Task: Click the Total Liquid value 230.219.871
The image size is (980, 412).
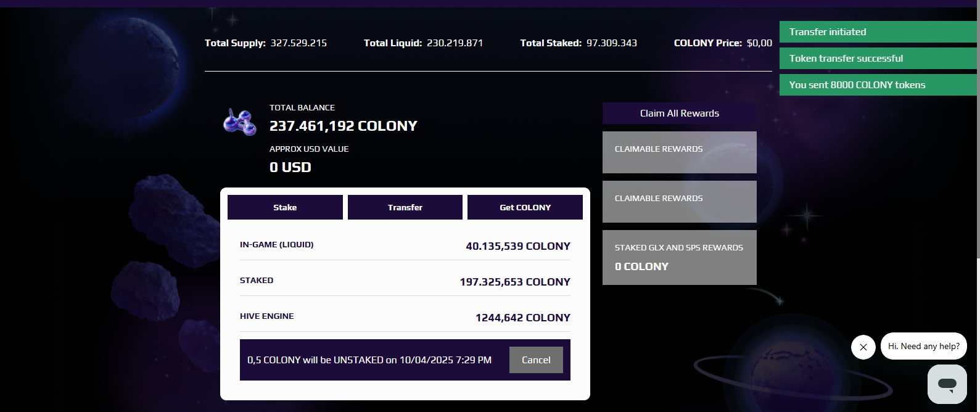Action: click(x=455, y=43)
